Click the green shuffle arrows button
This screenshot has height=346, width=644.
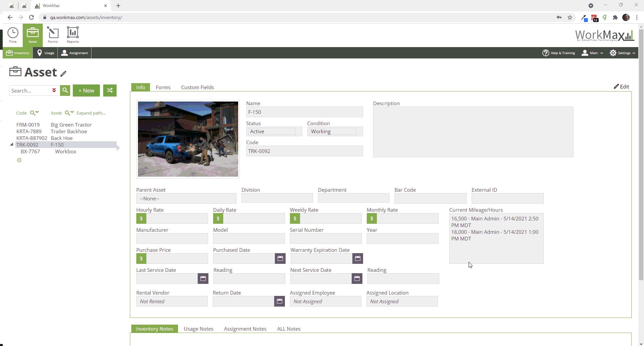click(x=110, y=91)
